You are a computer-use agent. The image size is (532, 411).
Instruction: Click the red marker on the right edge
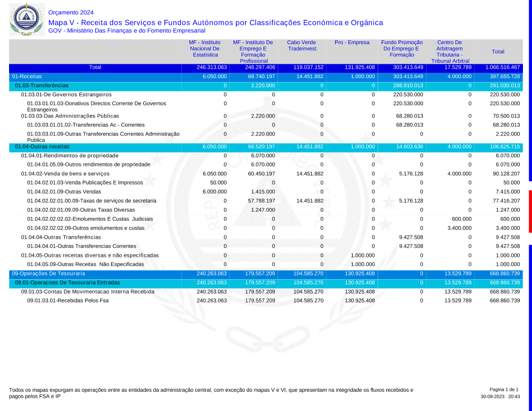point(530,211)
